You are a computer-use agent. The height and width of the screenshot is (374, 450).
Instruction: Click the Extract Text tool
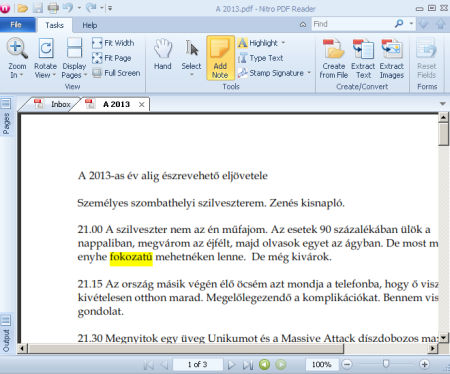tap(363, 59)
